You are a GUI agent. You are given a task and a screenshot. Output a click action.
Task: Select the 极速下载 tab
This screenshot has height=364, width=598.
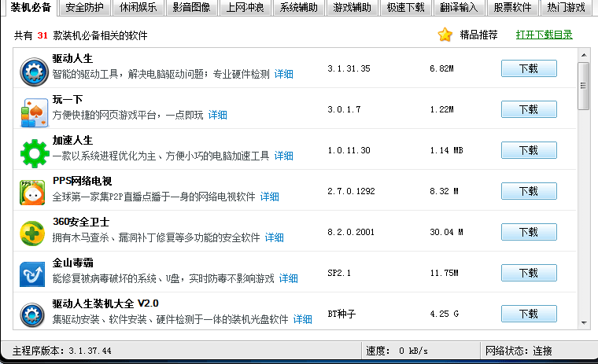(x=405, y=8)
